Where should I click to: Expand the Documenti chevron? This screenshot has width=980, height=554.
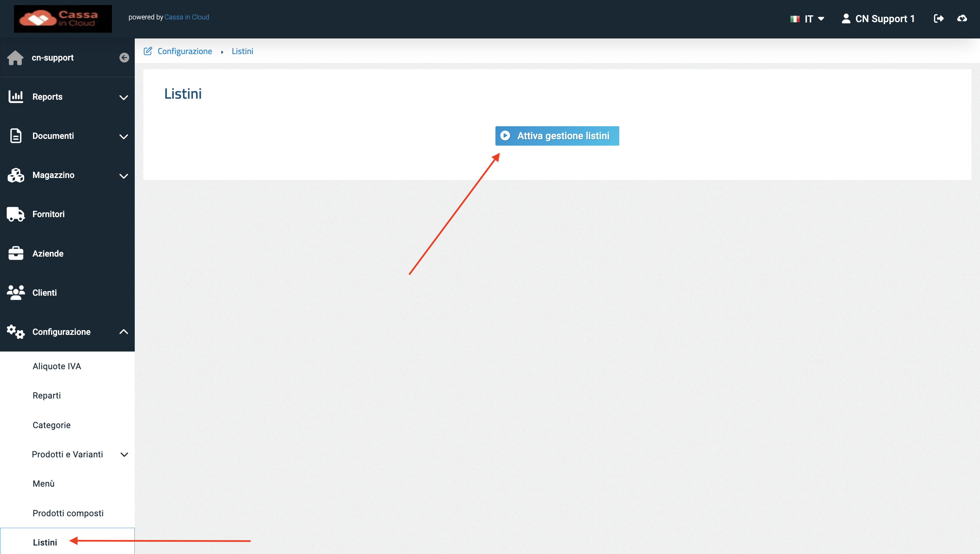point(124,136)
